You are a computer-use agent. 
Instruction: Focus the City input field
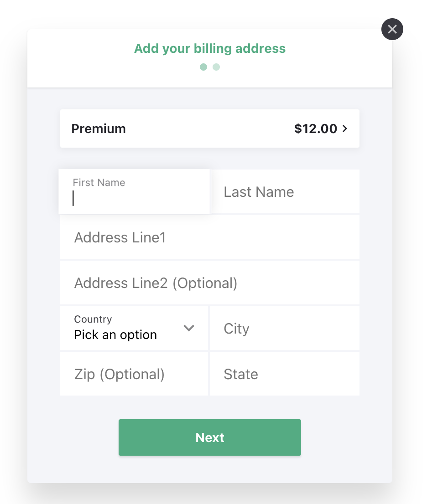(x=285, y=328)
